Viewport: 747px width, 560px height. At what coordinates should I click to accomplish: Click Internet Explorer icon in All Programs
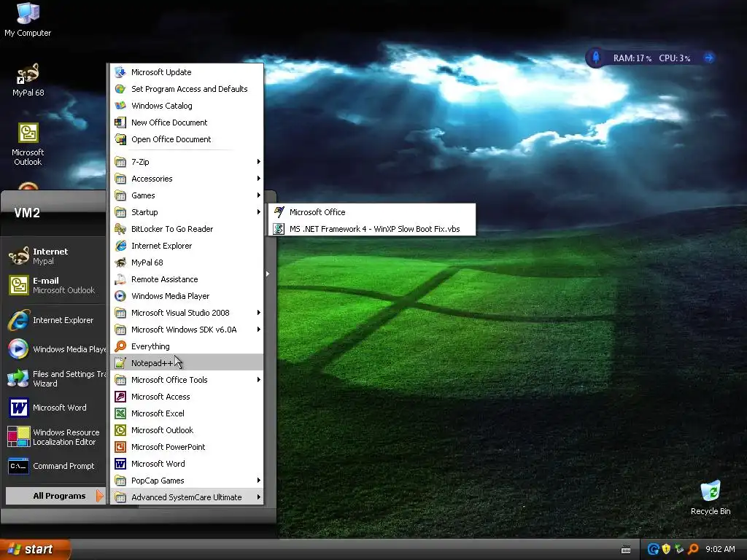point(120,245)
